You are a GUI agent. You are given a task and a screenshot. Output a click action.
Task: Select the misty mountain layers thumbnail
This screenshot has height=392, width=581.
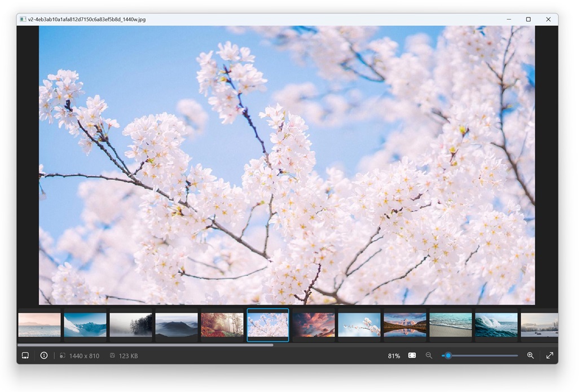click(x=177, y=324)
